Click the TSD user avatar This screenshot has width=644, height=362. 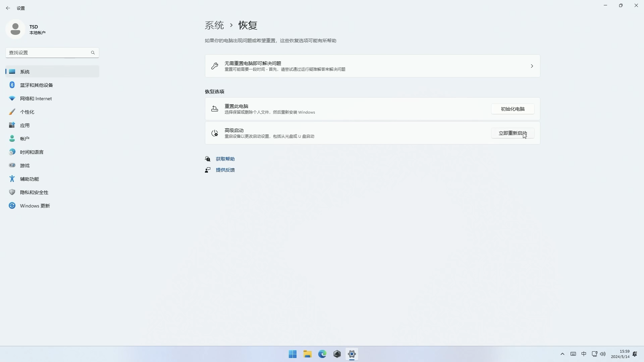[x=15, y=29]
